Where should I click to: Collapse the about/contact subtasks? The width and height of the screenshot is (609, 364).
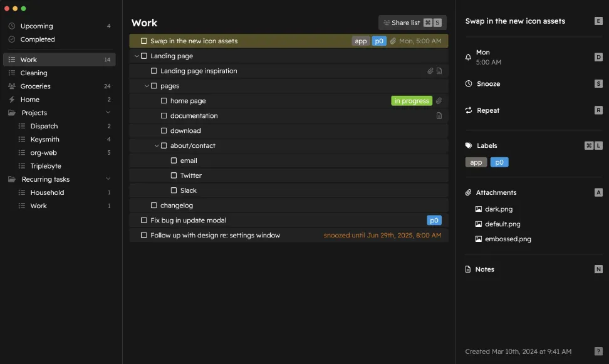tap(157, 146)
